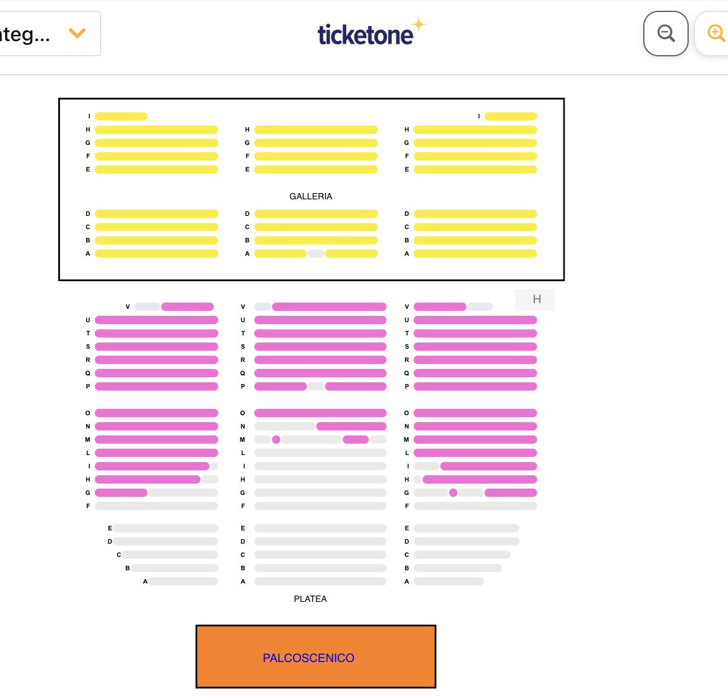
Task: Select the single pink seat in center row M
Action: click(x=276, y=440)
